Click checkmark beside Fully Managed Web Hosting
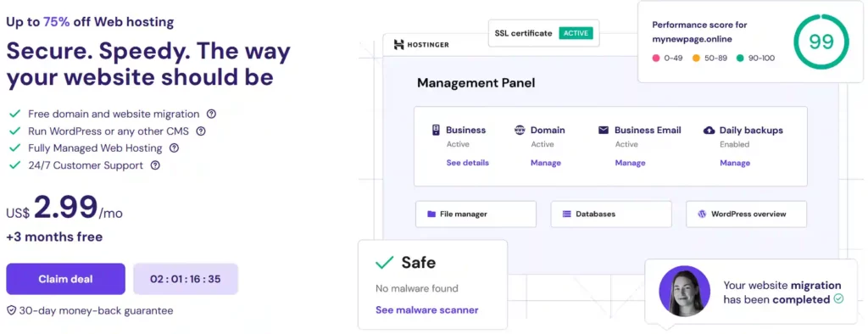 (14, 148)
